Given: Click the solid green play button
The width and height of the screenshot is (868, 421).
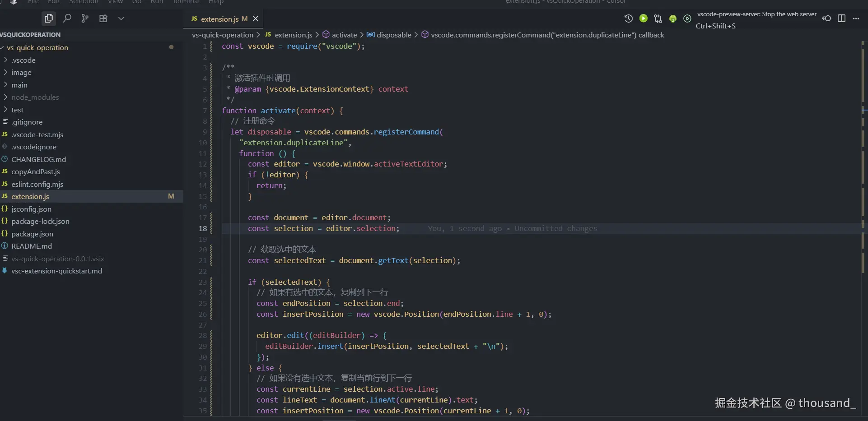Looking at the screenshot, I should (644, 19).
